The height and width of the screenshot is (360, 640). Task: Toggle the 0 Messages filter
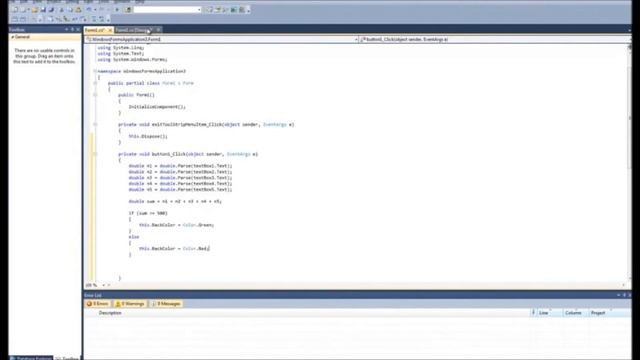(x=166, y=304)
